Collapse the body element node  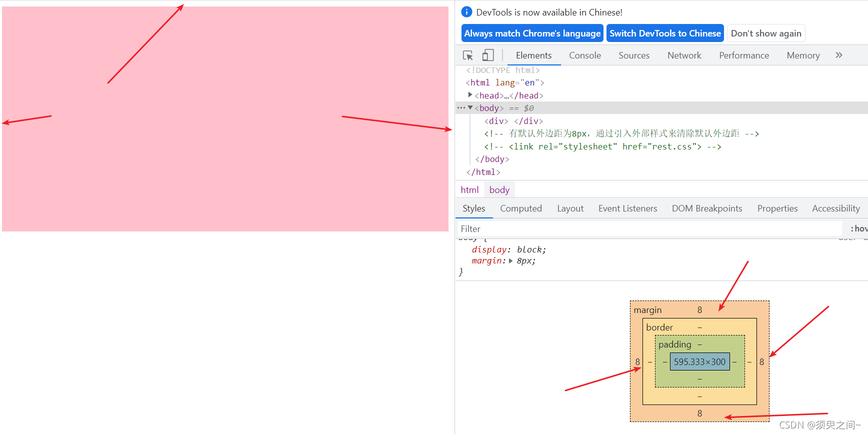coord(470,107)
